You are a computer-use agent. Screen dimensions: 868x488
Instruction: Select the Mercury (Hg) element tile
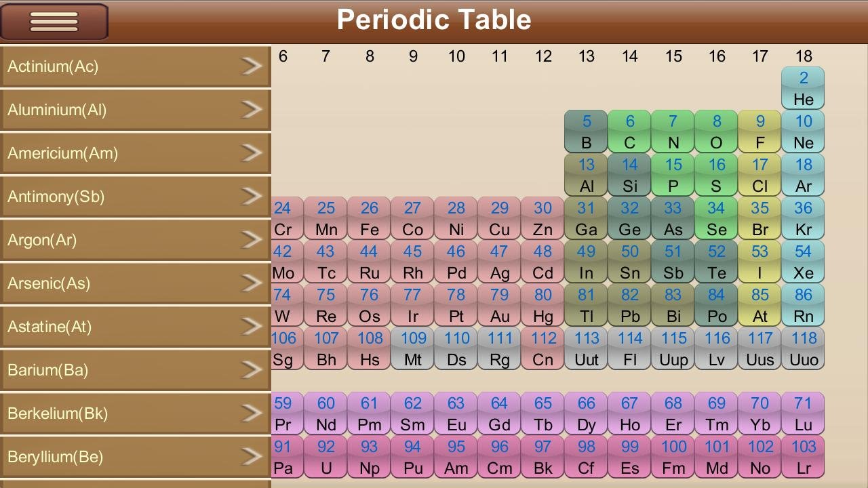tap(542, 305)
